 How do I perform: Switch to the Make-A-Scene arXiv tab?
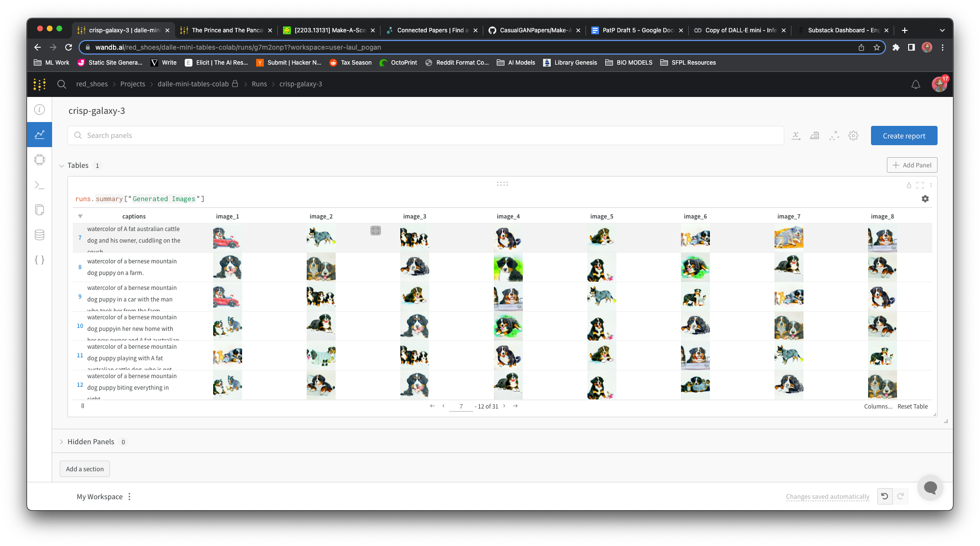tap(329, 30)
